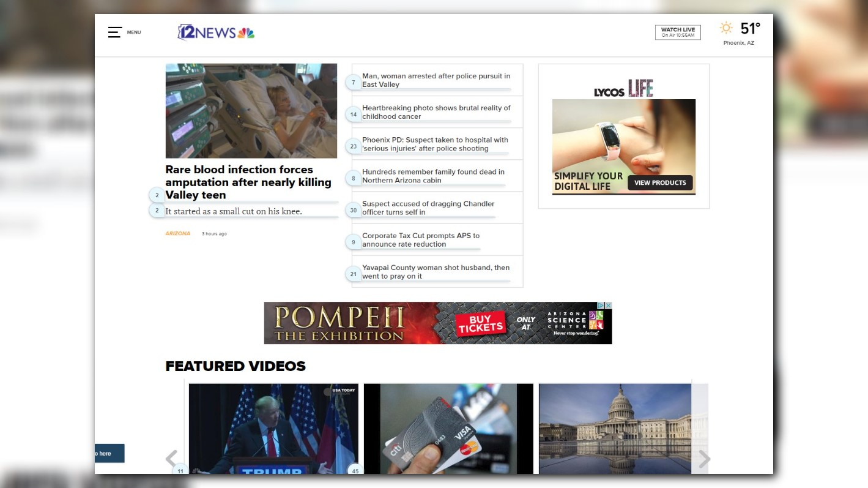Open the rare blood infection article headline
Screen dimensions: 868x488
[x=248, y=182]
